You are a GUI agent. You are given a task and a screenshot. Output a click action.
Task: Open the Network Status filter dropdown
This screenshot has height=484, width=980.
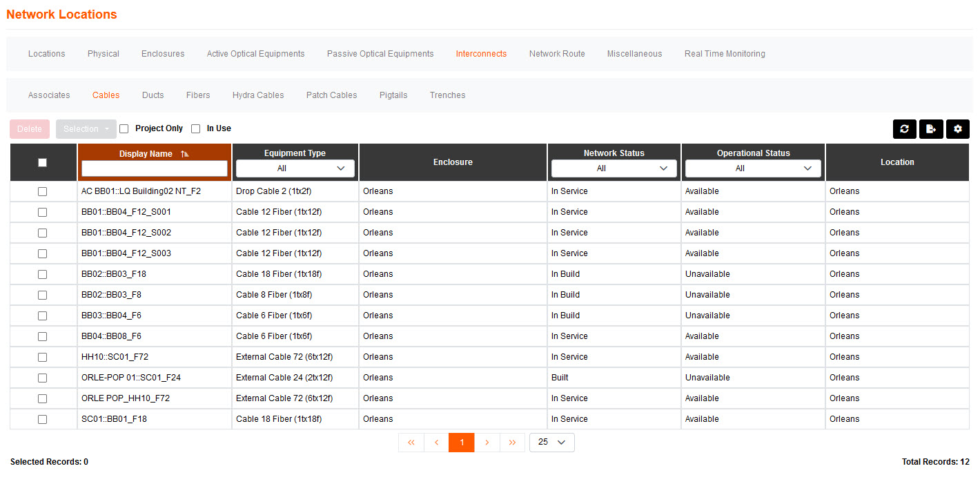pyautogui.click(x=614, y=168)
